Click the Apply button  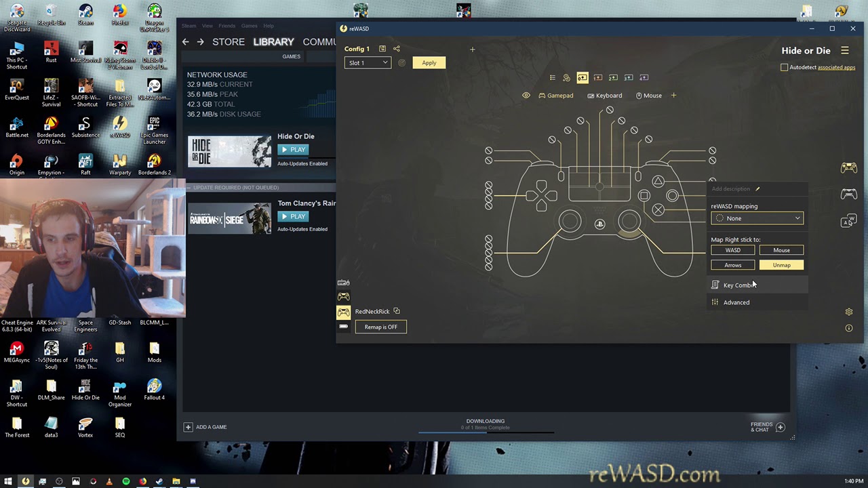(x=429, y=63)
